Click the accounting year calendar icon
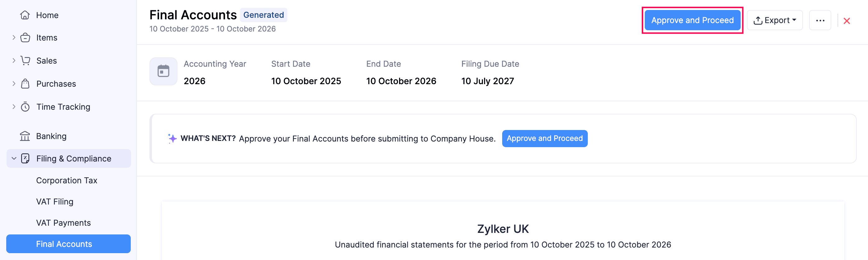Image resolution: width=868 pixels, height=260 pixels. click(163, 71)
